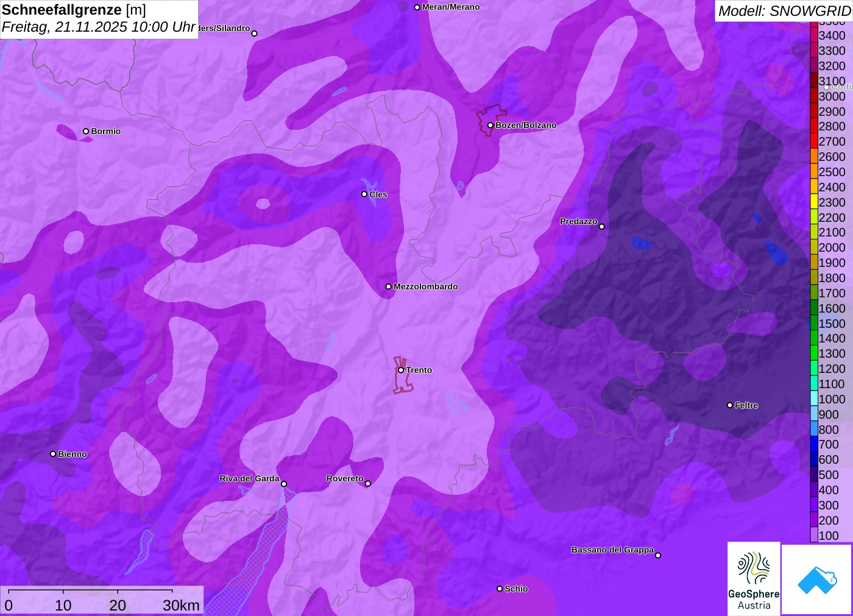Screen dimensions: 853x616
Task: Select the Bozen/Bolzano city marker
Action: [x=490, y=125]
